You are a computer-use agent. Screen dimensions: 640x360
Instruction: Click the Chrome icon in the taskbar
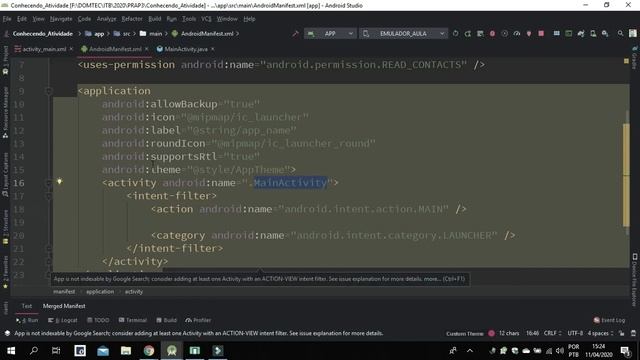(x=149, y=351)
